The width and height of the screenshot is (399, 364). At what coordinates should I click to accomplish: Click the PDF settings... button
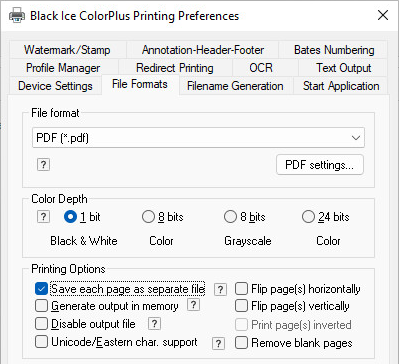(x=320, y=165)
